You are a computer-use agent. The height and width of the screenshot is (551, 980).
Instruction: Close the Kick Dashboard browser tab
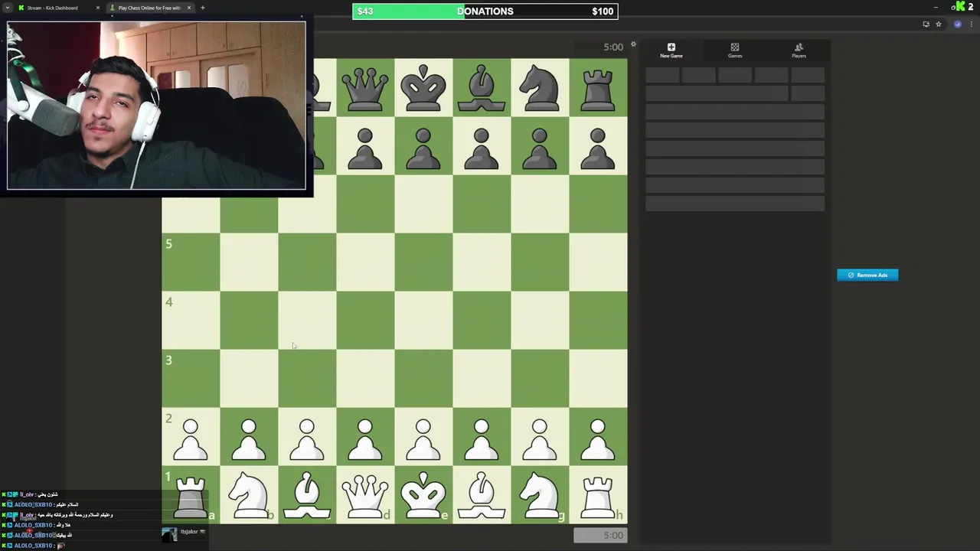(x=98, y=8)
